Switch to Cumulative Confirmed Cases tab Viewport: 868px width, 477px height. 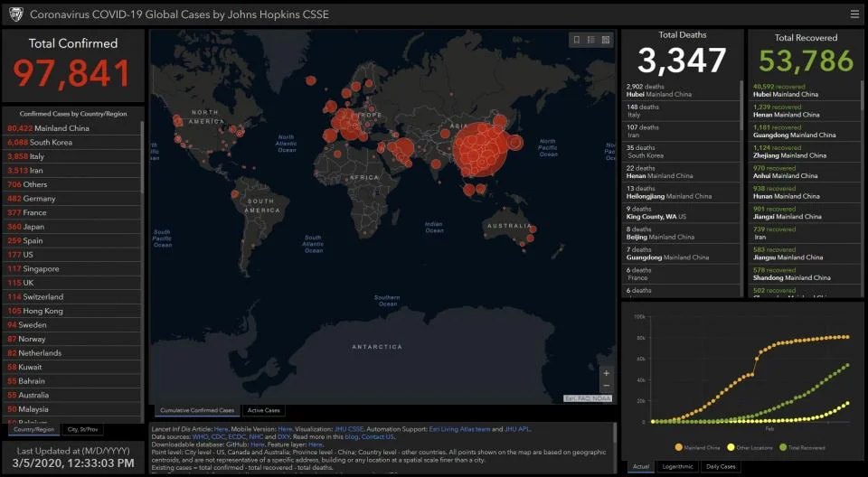point(197,410)
